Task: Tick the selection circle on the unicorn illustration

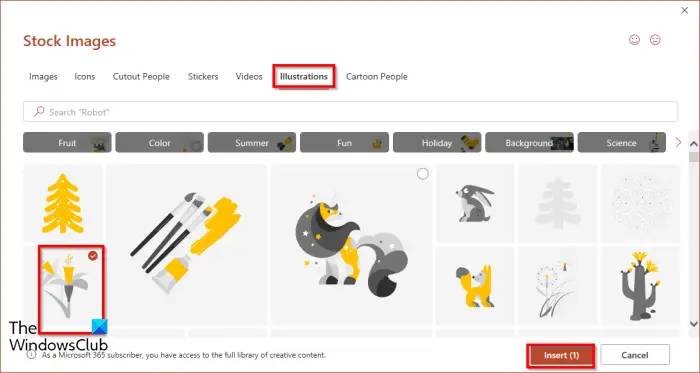Action: pos(423,174)
